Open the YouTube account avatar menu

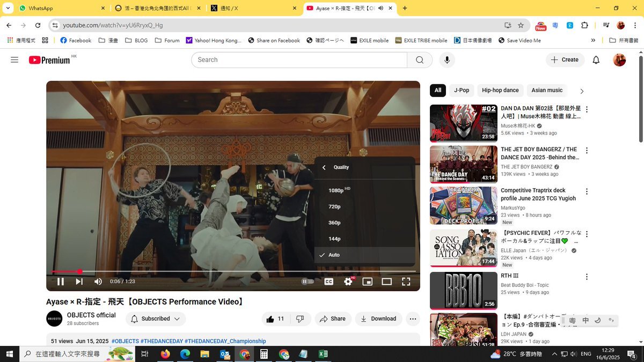point(619,60)
